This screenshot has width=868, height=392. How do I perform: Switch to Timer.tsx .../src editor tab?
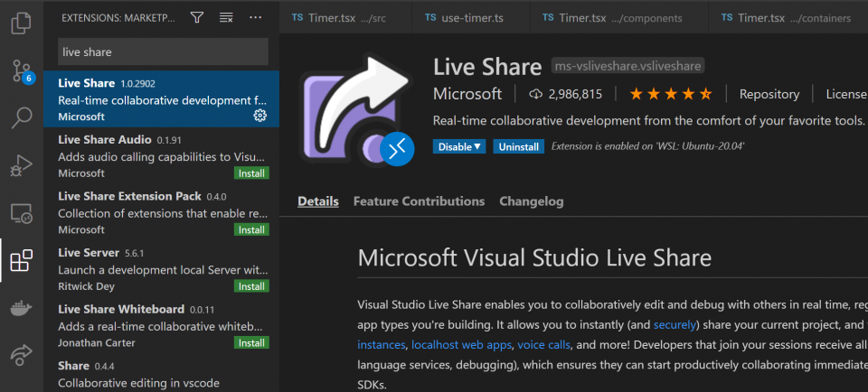point(345,18)
